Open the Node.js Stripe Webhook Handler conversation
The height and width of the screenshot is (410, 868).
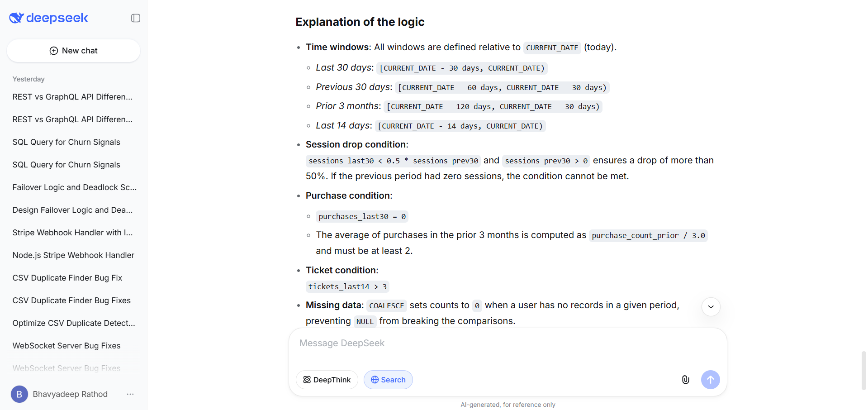(x=73, y=255)
